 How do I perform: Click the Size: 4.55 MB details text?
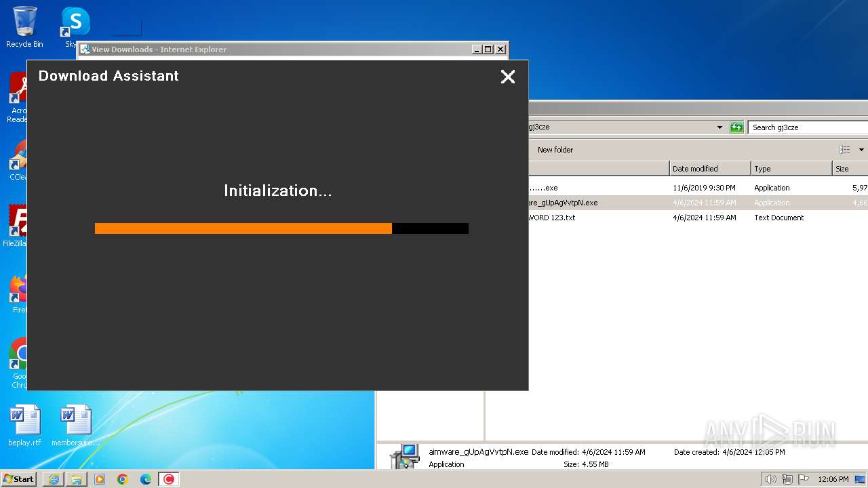586,464
